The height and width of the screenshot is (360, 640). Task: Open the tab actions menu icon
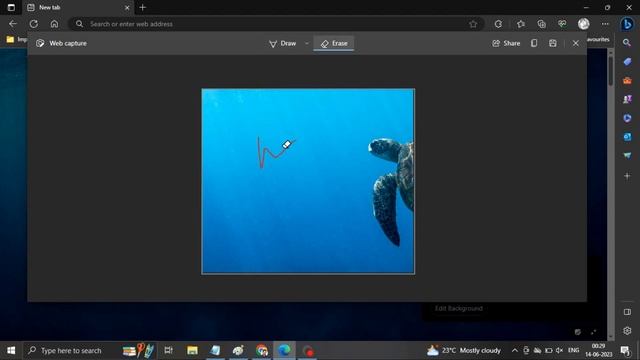[11, 7]
